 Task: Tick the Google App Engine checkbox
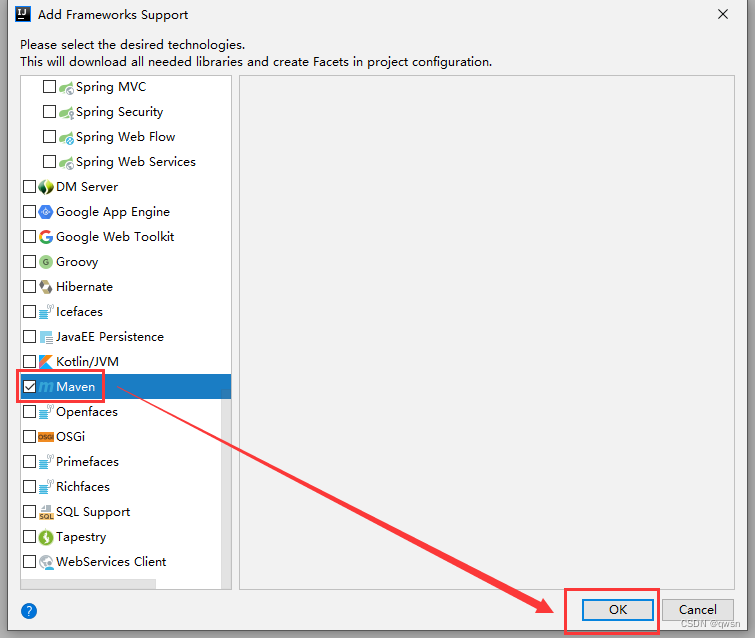29,211
